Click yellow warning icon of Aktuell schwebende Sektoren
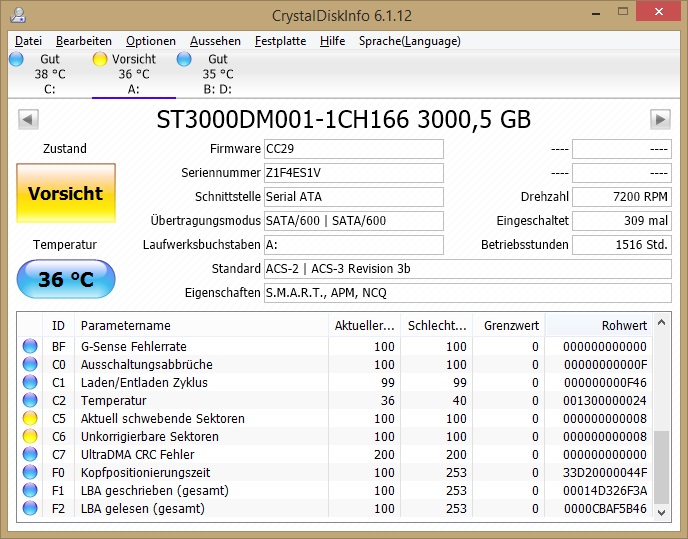Viewport: 688px width, 539px height. (x=30, y=418)
